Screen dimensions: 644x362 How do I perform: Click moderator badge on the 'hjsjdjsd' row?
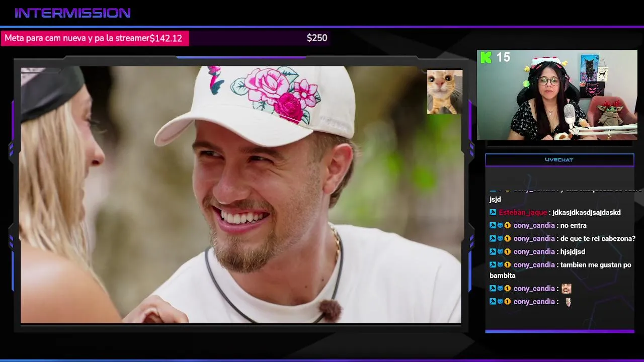pyautogui.click(x=493, y=252)
